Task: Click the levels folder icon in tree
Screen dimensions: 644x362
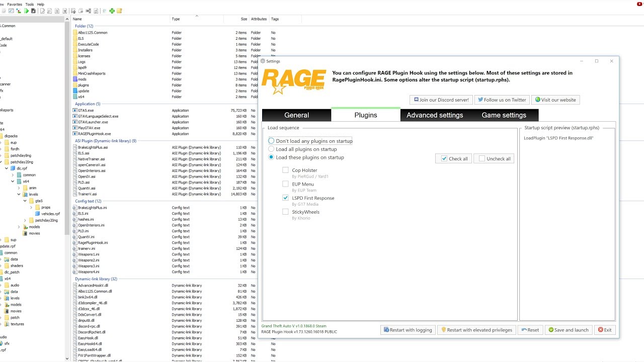Action: [26, 194]
